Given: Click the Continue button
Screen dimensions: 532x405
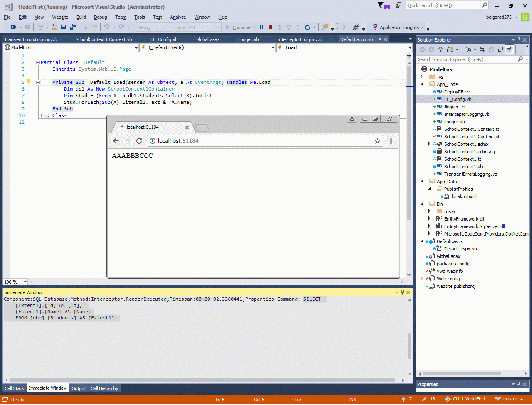Looking at the screenshot, I should pyautogui.click(x=238, y=27).
